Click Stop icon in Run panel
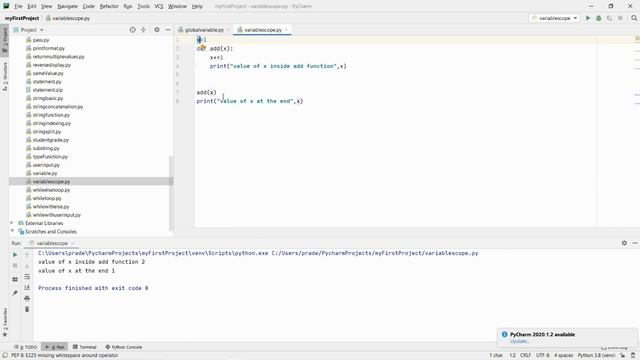 coord(15,265)
